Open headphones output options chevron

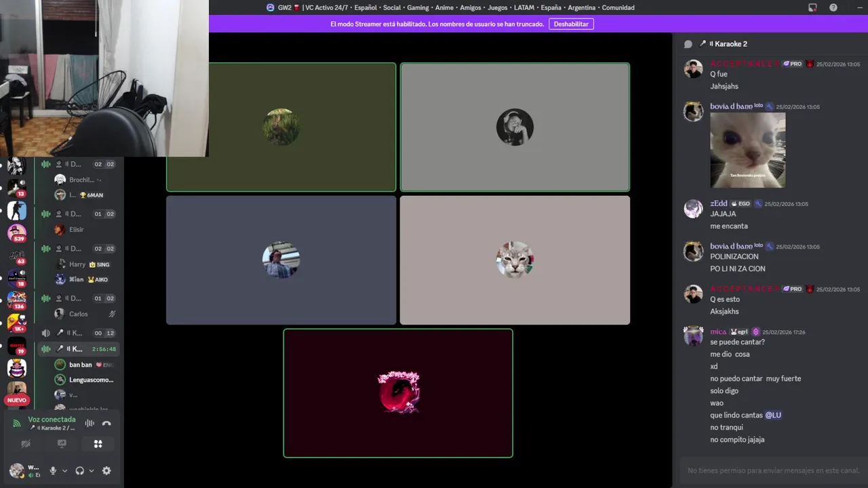tap(92, 471)
